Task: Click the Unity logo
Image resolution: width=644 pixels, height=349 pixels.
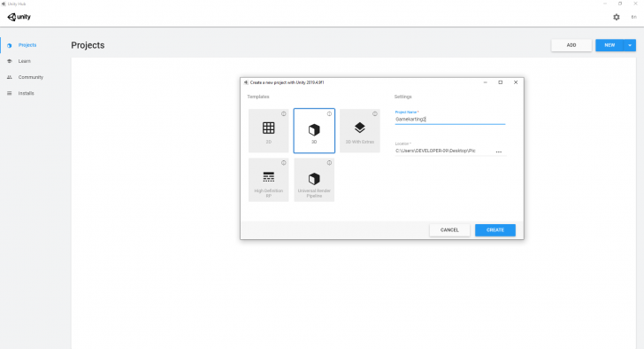Action: pos(19,17)
